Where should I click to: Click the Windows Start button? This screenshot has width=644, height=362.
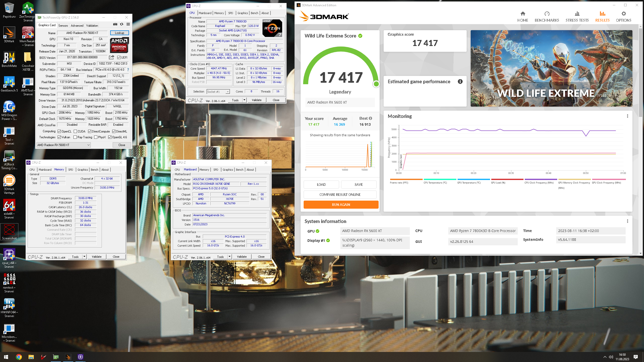[x=6, y=357]
